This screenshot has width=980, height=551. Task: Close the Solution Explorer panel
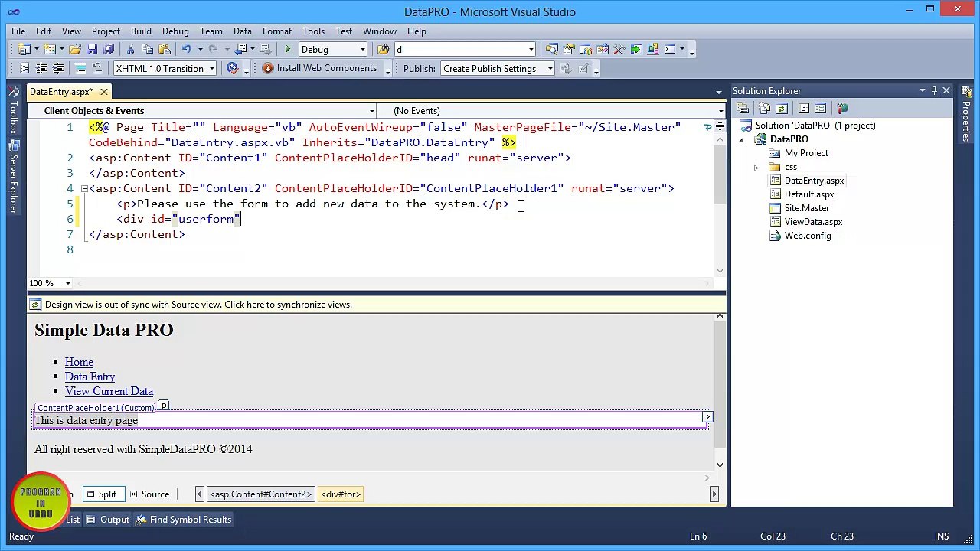point(946,90)
